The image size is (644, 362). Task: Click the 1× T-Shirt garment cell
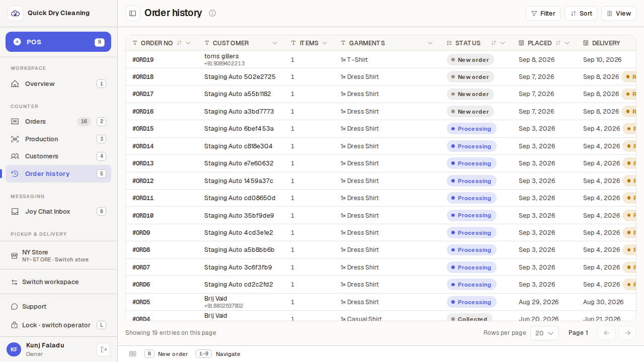coord(354,60)
